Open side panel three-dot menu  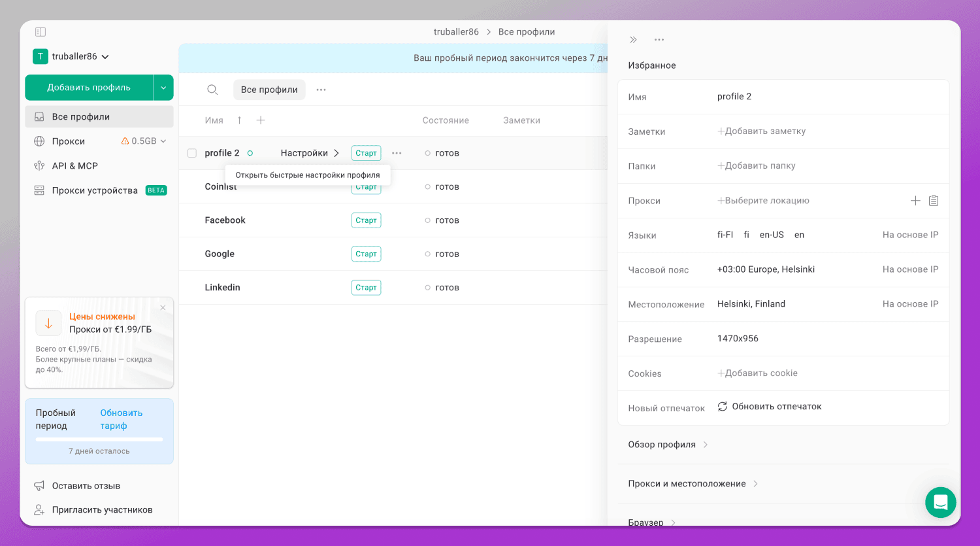coord(659,40)
